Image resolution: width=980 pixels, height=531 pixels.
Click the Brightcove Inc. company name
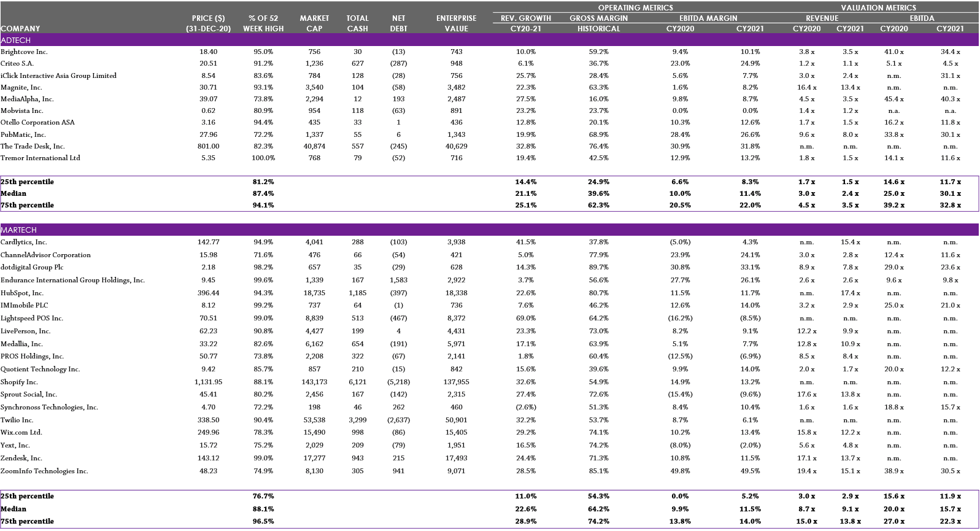[24, 52]
